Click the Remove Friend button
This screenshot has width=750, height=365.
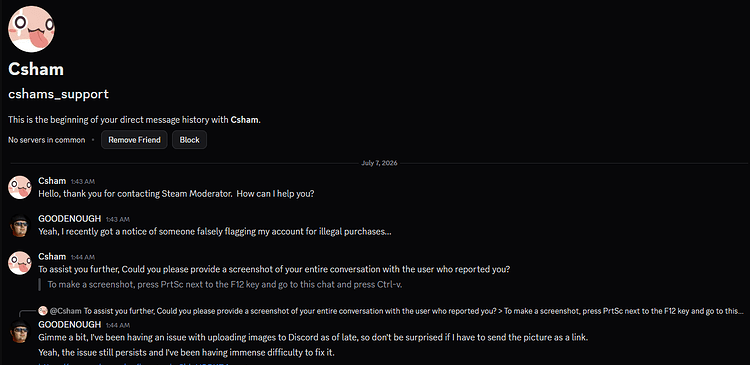pyautogui.click(x=134, y=140)
